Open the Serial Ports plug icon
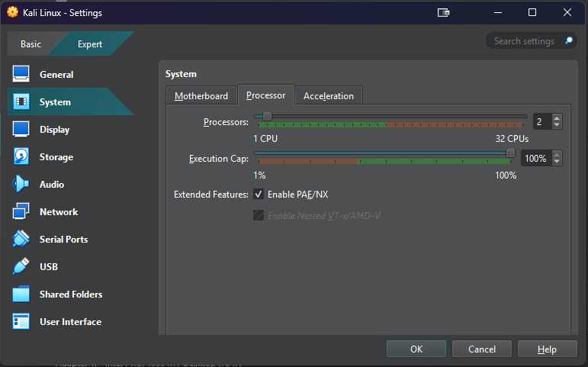This screenshot has width=588, height=367. 21,239
